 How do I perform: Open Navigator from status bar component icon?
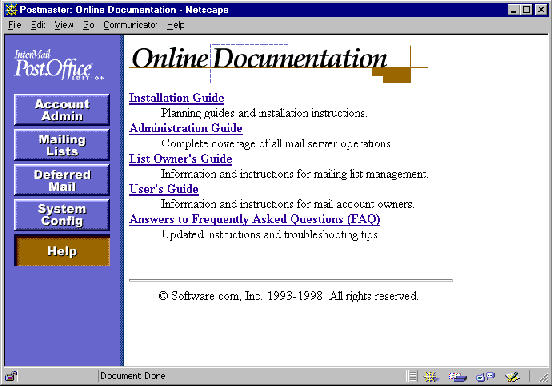tap(431, 377)
